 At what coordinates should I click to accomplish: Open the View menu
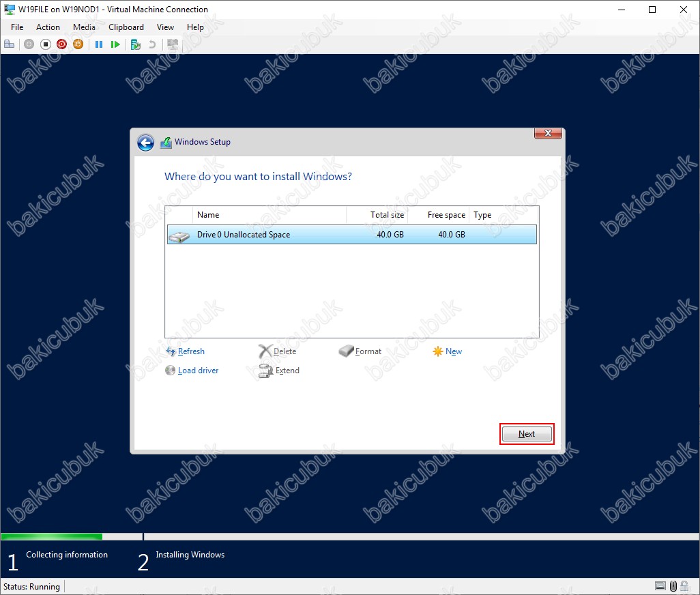click(165, 27)
